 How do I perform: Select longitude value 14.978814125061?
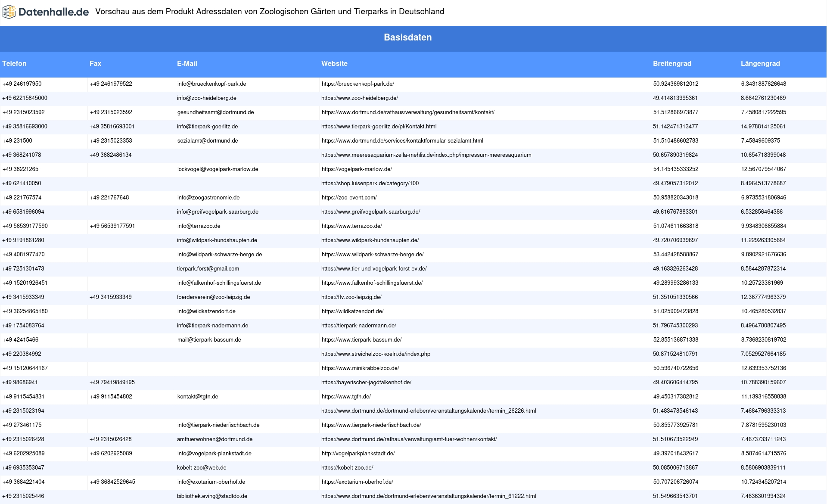coord(763,127)
